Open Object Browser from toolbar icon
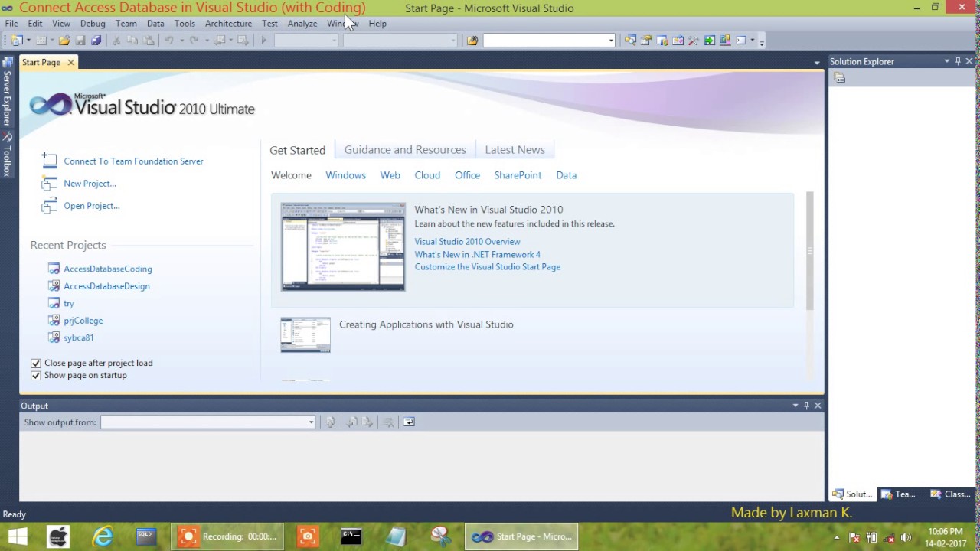The height and width of the screenshot is (551, 980). point(678,41)
